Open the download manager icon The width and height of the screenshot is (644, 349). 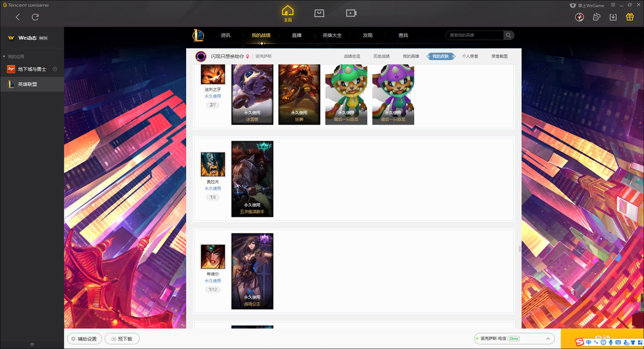[613, 17]
